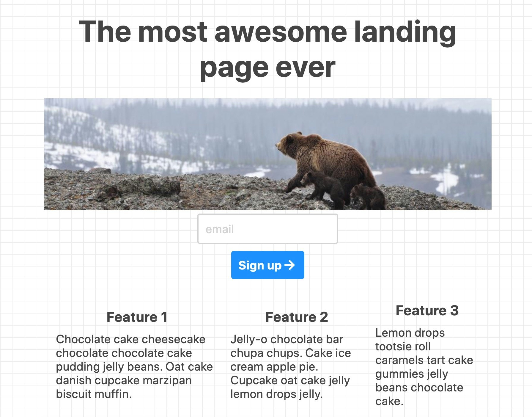Screen dimensions: 532x417
Task: Click the 'Lemon drops tootsie roll' paragraph under Feature 3
Action: click(424, 367)
